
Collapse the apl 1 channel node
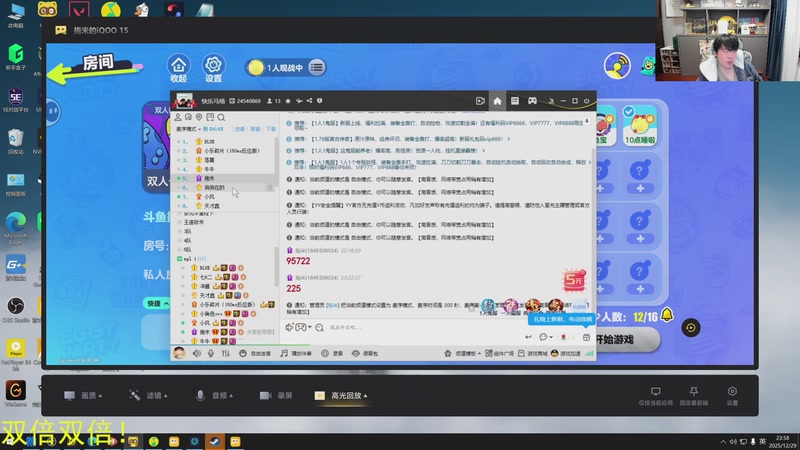[x=180, y=259]
